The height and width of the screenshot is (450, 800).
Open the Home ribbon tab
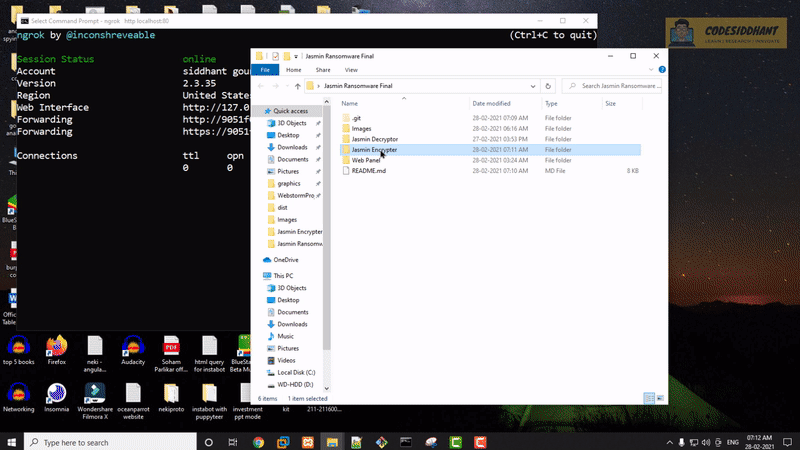coord(293,70)
